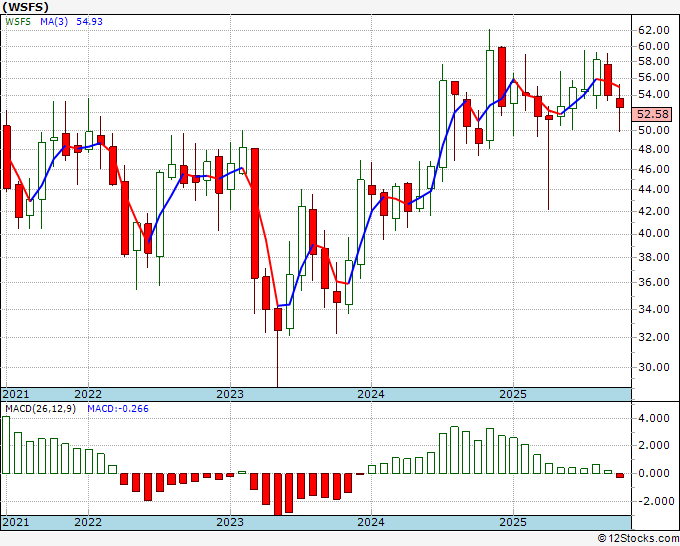This screenshot has width=680, height=546.
Task: Click the 36.00 price axis label
Action: (x=654, y=282)
